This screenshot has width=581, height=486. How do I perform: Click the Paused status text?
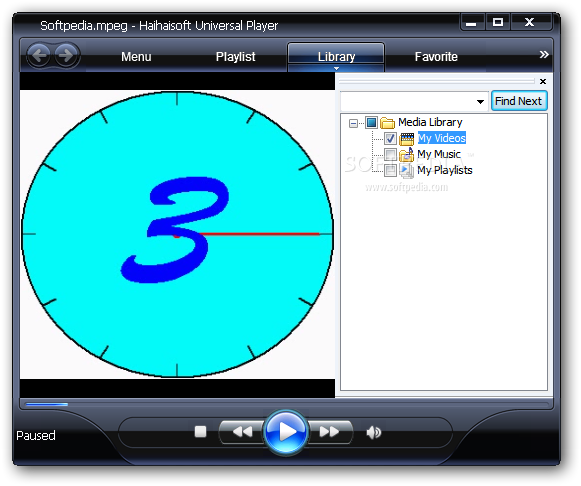pyautogui.click(x=36, y=436)
